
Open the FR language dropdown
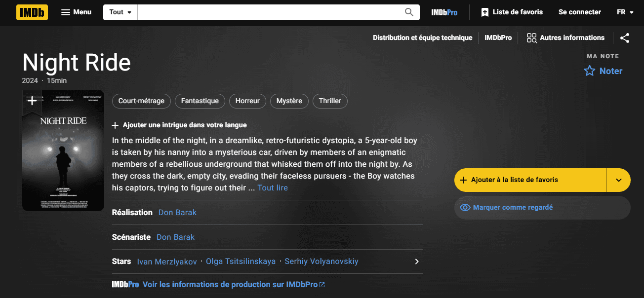(625, 12)
